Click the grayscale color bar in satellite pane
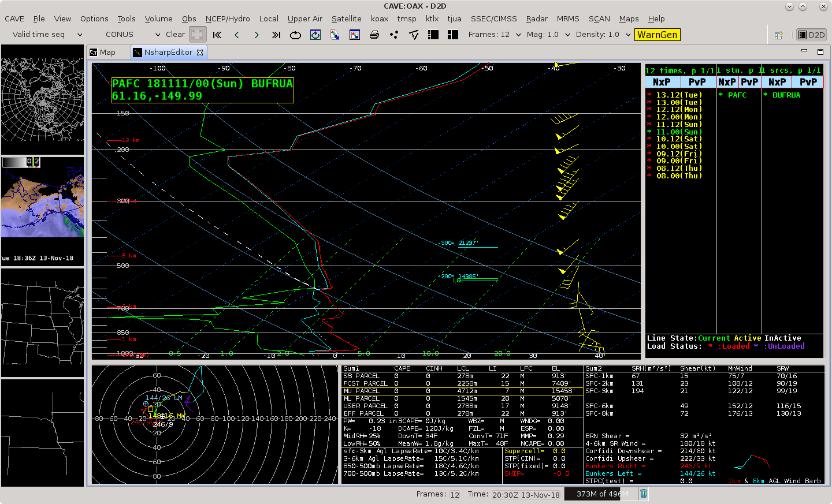Image resolution: width=832 pixels, height=504 pixels. coord(21,162)
